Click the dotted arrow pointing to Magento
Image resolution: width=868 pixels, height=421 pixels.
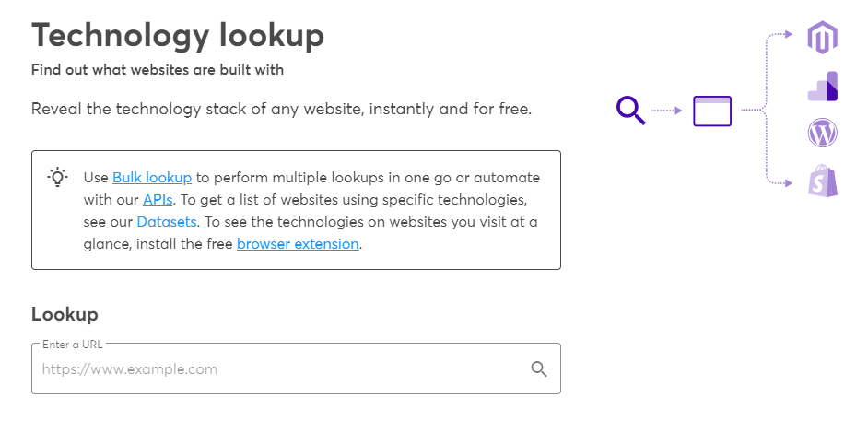point(780,36)
